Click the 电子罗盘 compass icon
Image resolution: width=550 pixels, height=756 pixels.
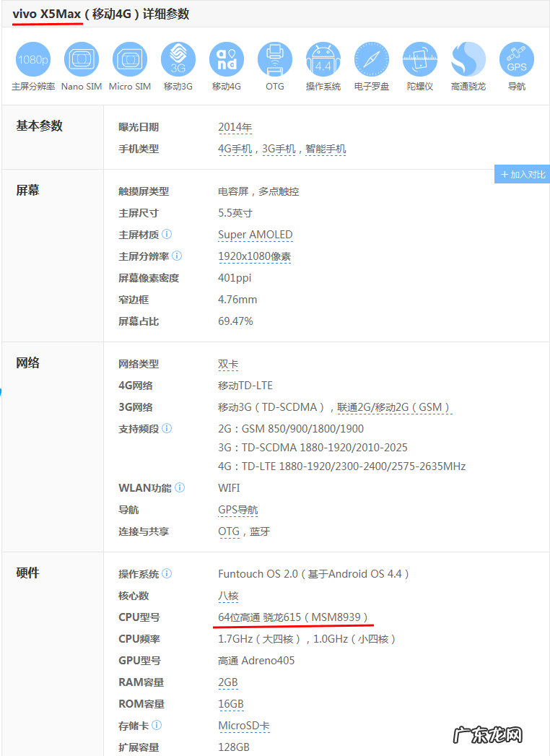372,59
